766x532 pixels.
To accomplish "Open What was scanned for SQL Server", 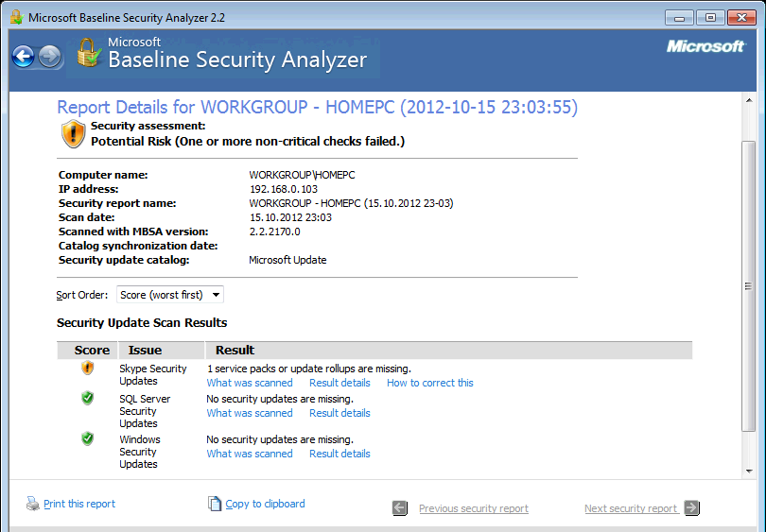I will click(250, 413).
